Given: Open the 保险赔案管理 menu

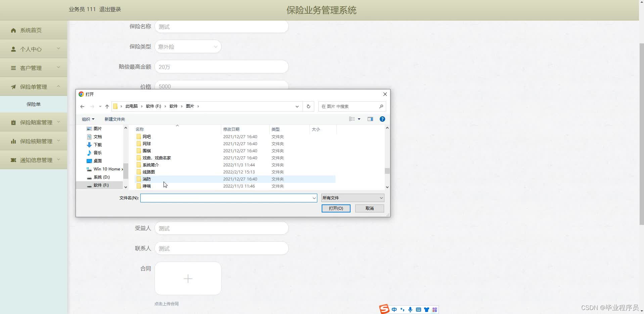Looking at the screenshot, I should click(x=34, y=122).
